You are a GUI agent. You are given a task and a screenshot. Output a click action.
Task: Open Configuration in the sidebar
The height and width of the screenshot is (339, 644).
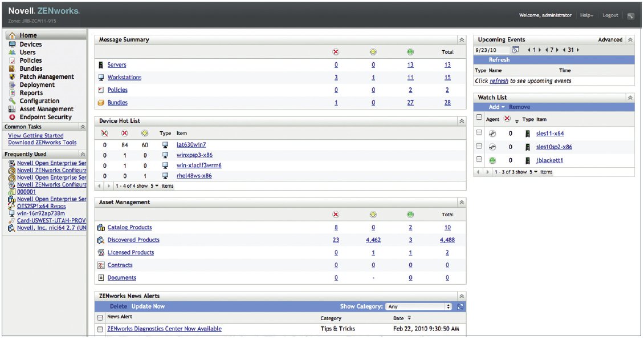[x=39, y=101]
